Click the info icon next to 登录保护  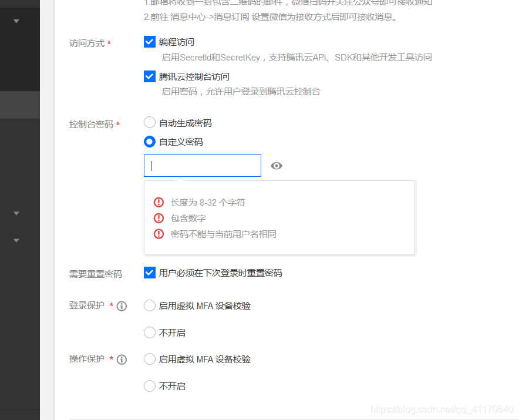coord(121,305)
